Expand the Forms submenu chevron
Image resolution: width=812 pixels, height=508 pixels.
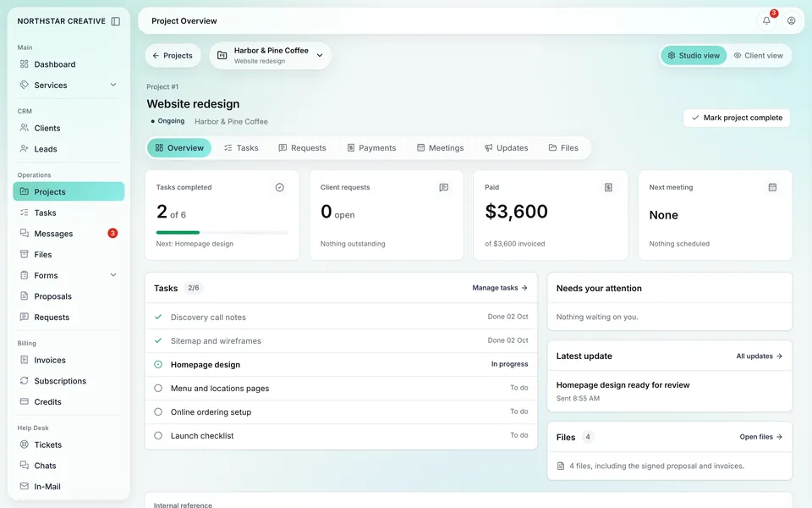coord(113,274)
